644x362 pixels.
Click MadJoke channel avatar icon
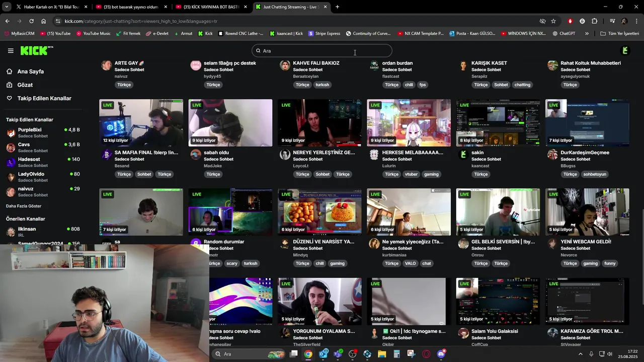196,155
